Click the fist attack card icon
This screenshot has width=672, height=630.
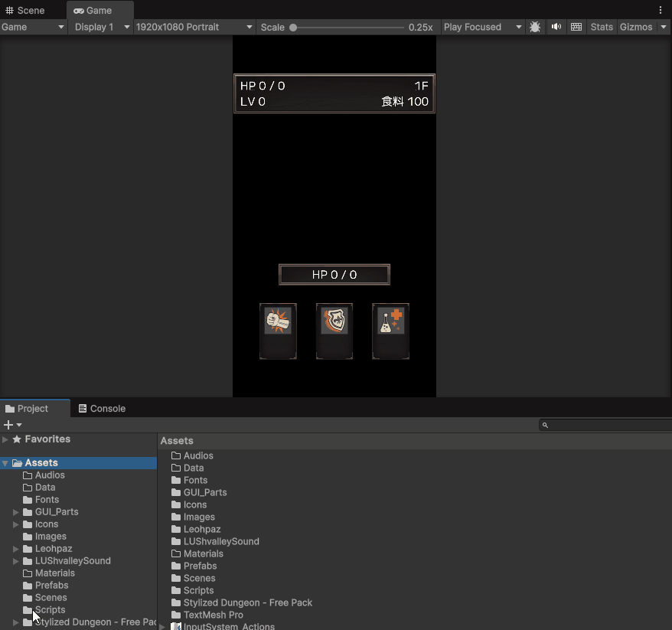[278, 321]
